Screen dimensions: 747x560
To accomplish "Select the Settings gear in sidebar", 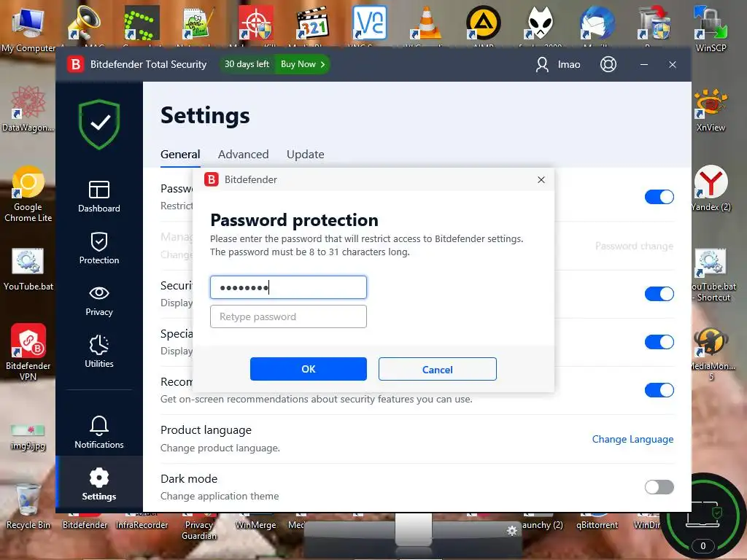I will (98, 484).
